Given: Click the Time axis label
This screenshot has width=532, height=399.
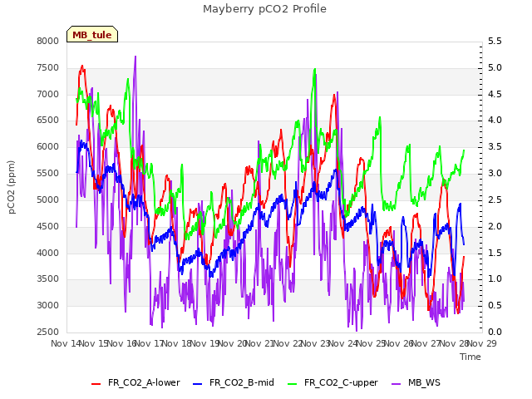Looking at the screenshot, I should point(470,357).
